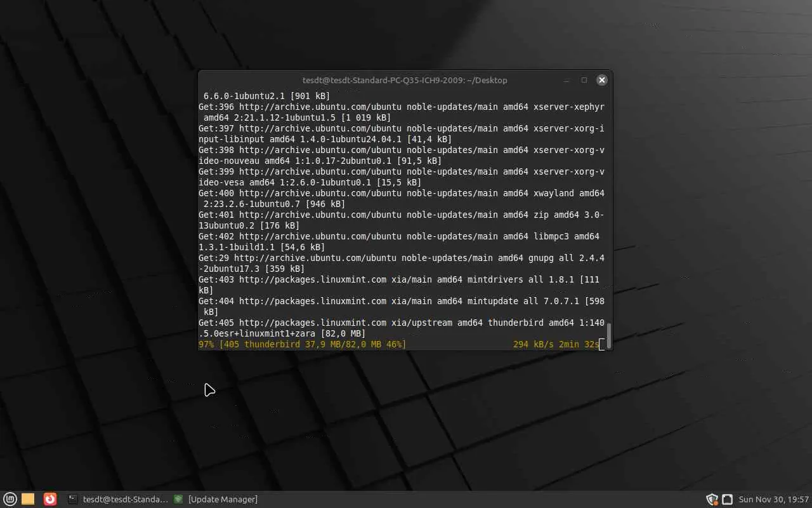Viewport: 812px width, 508px height.
Task: Switch to the tesdt@tesdt-Standa... terminal taskbar item
Action: 118,499
